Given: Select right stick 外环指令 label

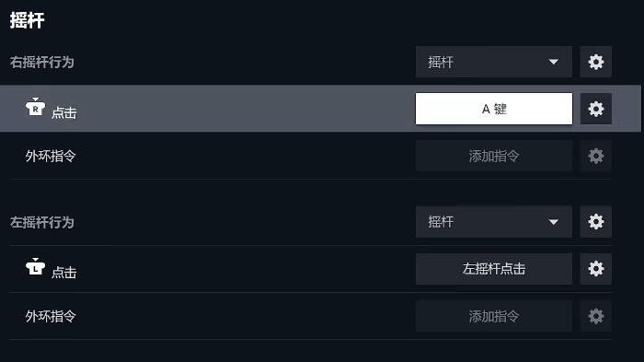Looking at the screenshot, I should pos(51,156).
